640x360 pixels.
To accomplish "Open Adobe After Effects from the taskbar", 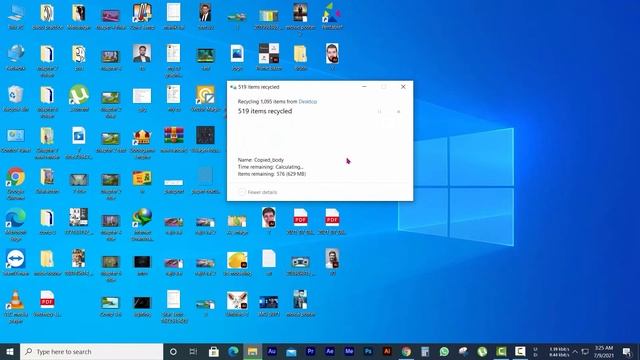I will click(329, 351).
